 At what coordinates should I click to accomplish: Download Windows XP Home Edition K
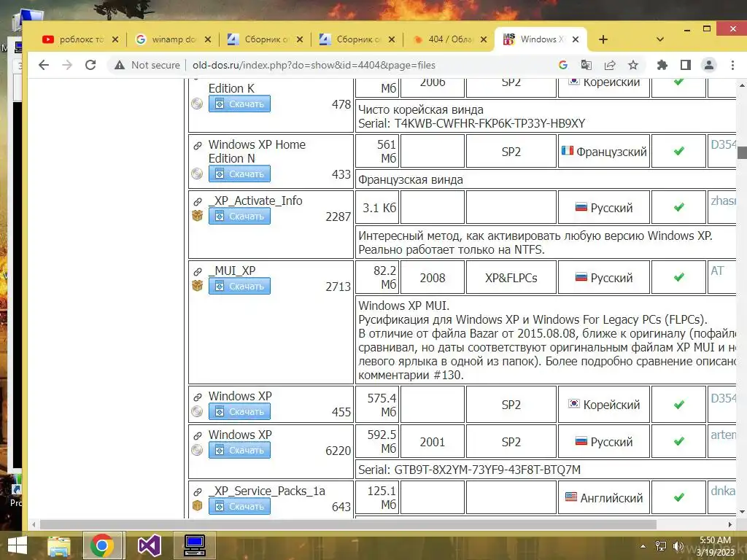click(239, 104)
